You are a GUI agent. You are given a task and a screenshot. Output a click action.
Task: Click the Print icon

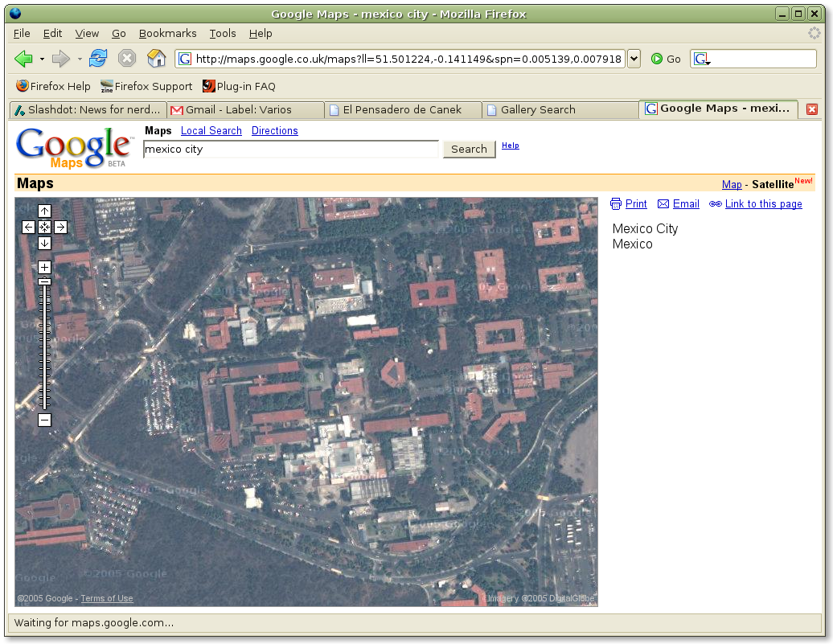tap(616, 204)
